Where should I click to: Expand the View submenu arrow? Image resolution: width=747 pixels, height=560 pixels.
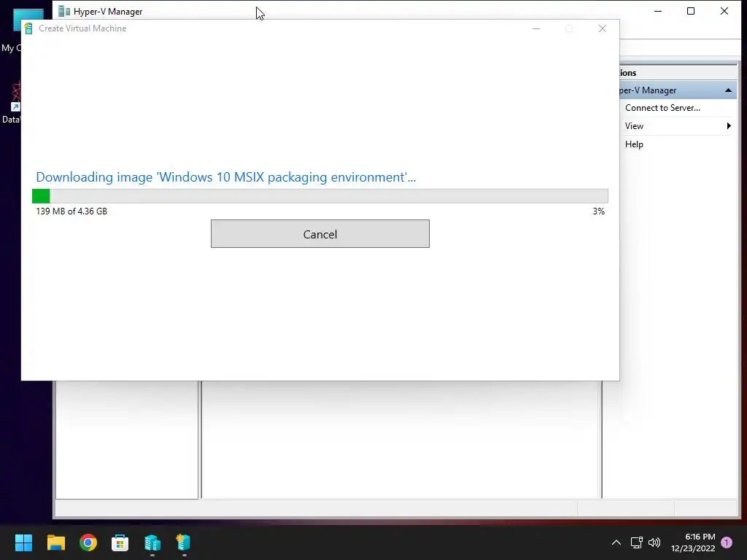[x=729, y=125]
